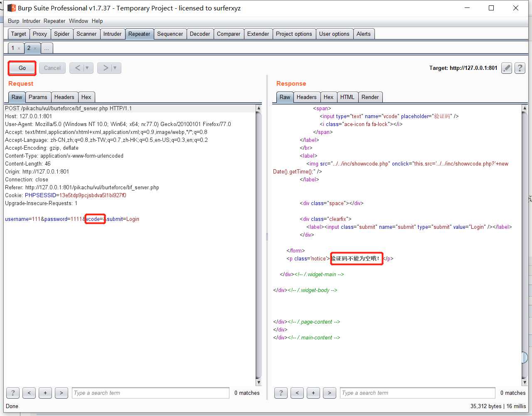Select Repeater sub-tab 1
This screenshot has width=532, height=416.
(13, 48)
